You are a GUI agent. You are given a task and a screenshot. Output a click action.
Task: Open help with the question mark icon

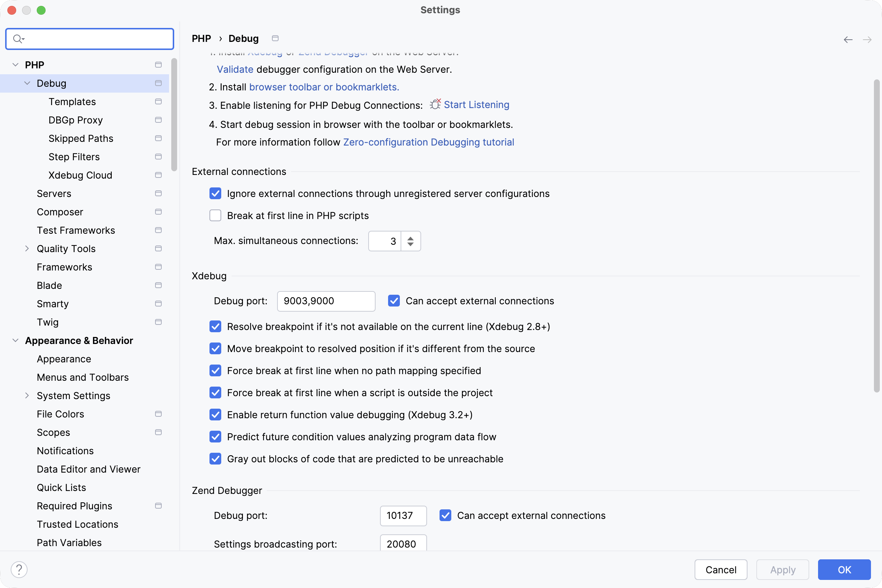[19, 569]
